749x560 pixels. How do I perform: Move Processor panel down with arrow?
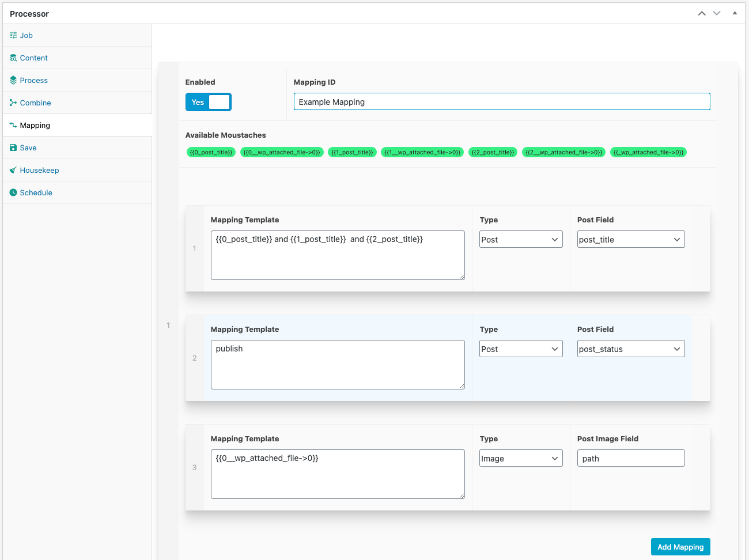[717, 13]
